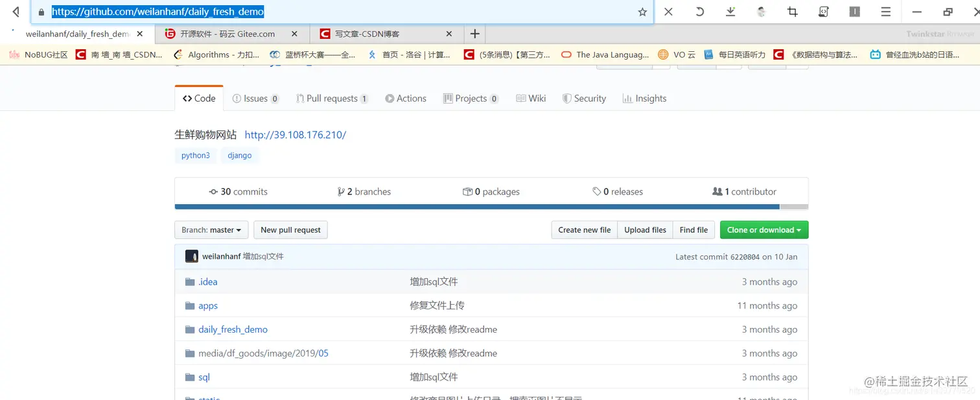Open the 蓝桥杯大赛 bookmark
This screenshot has width=980, height=400.
[312, 54]
